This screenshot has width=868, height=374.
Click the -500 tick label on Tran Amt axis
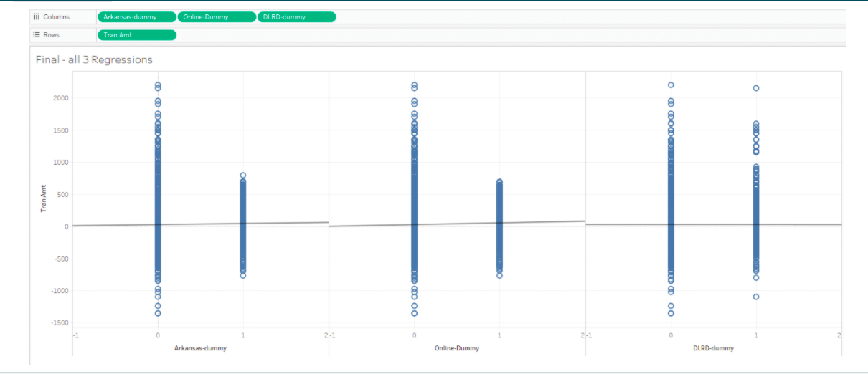pyautogui.click(x=61, y=259)
